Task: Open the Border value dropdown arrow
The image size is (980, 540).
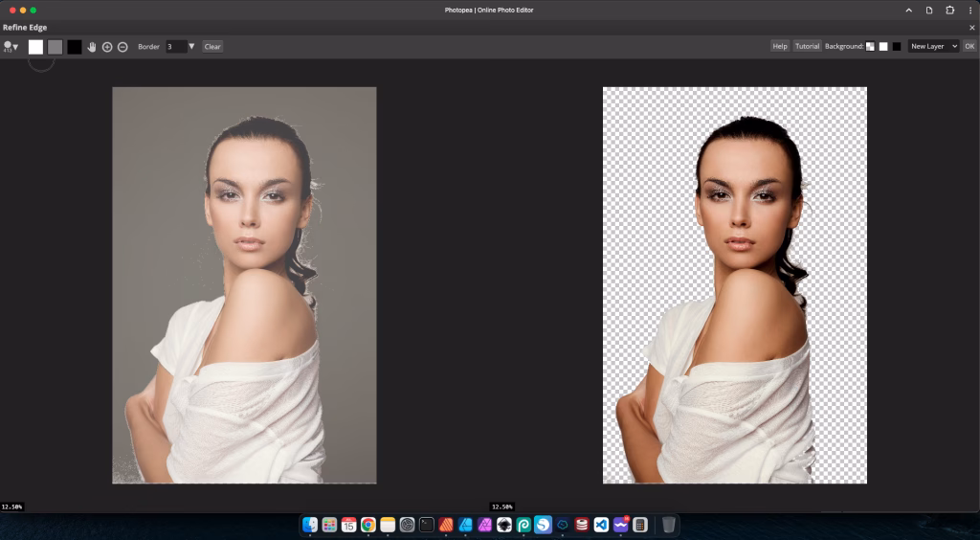Action: point(191,47)
